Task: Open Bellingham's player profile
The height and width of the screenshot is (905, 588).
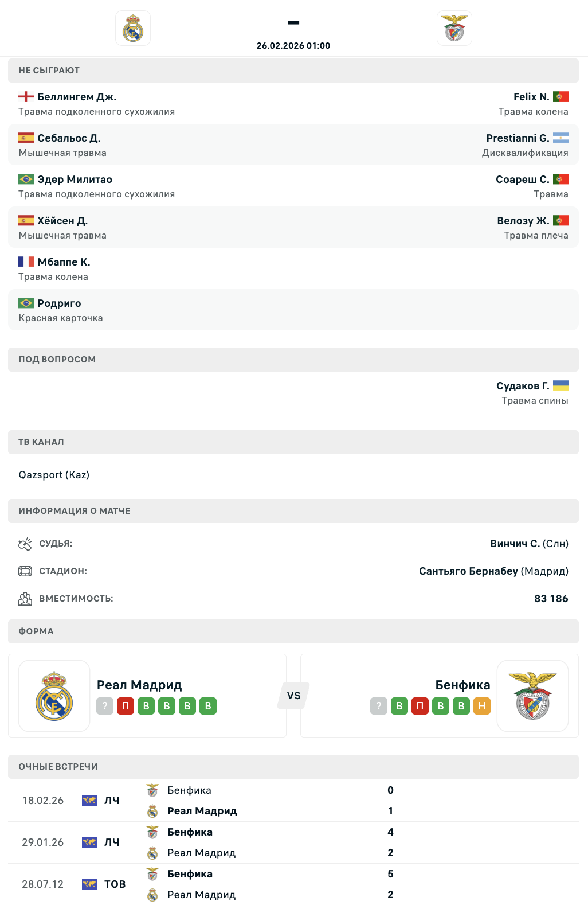Action: [77, 97]
